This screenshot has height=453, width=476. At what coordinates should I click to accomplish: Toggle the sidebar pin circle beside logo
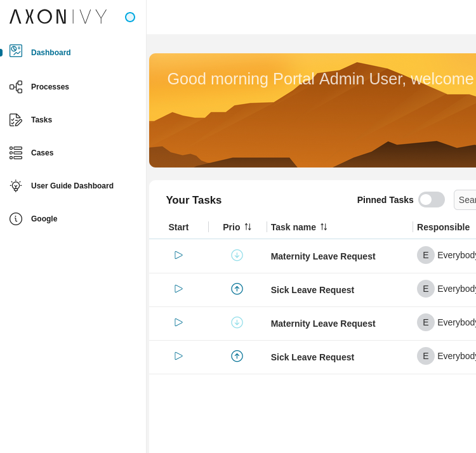pyautogui.click(x=130, y=17)
